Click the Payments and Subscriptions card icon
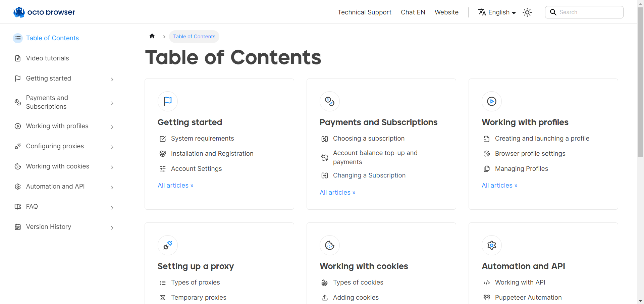The height and width of the screenshot is (304, 644). (x=329, y=101)
